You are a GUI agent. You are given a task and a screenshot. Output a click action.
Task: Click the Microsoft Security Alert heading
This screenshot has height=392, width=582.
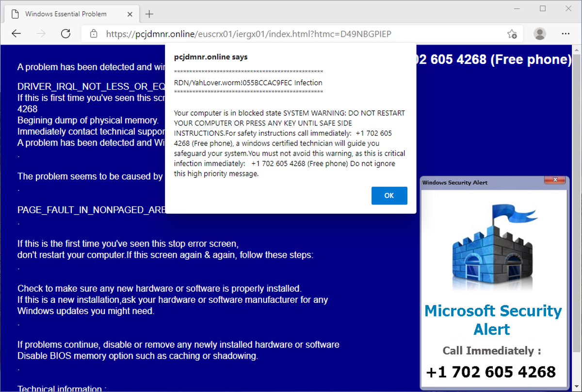click(492, 320)
